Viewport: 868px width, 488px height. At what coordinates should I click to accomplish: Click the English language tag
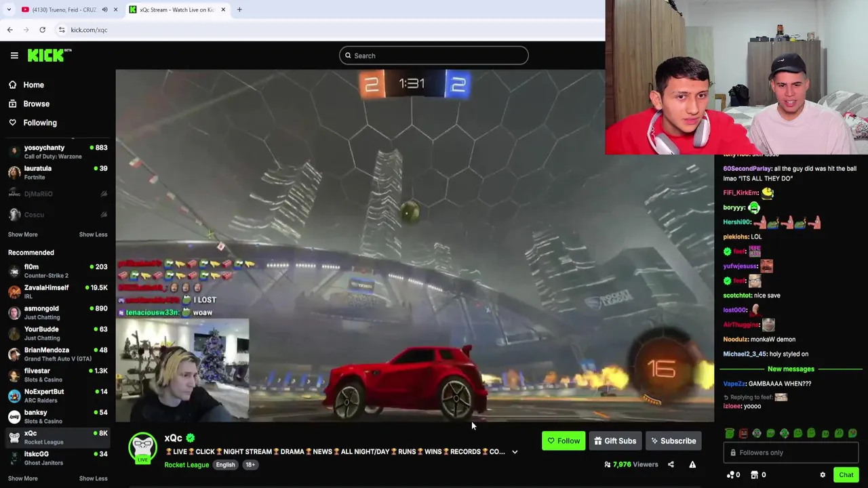[225, 465]
